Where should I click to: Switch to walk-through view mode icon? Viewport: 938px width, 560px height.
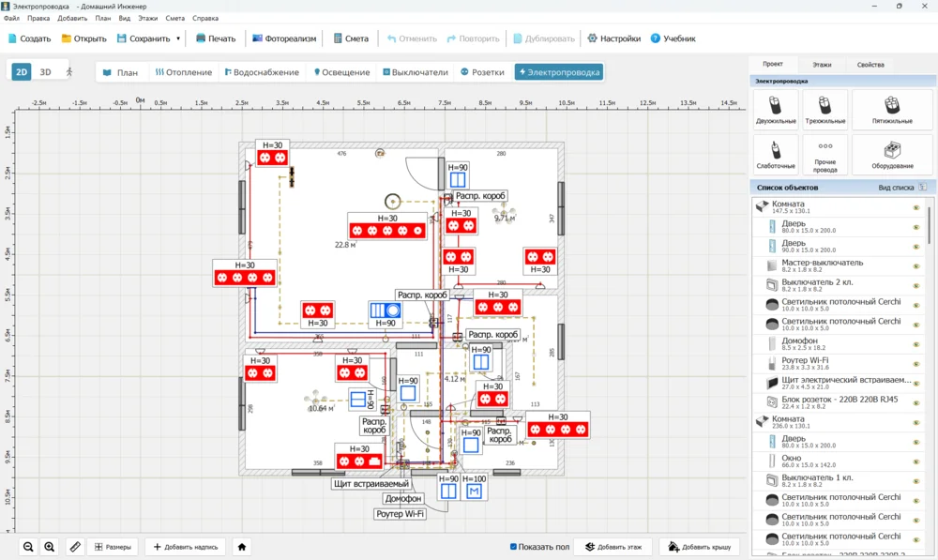[68, 71]
